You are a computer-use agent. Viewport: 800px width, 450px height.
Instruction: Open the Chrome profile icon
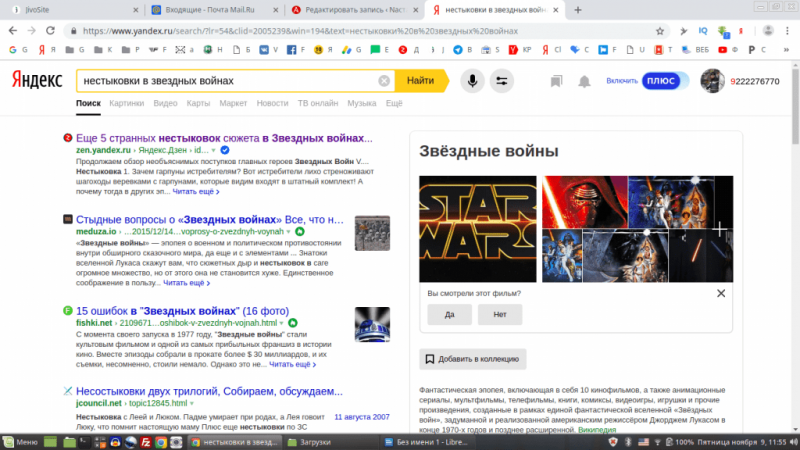pyautogui.click(x=768, y=31)
